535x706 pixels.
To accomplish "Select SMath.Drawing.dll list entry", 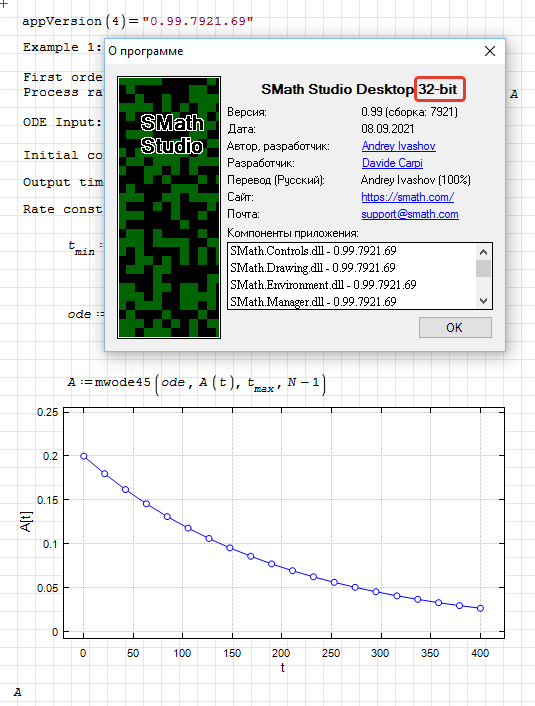I will [x=313, y=268].
